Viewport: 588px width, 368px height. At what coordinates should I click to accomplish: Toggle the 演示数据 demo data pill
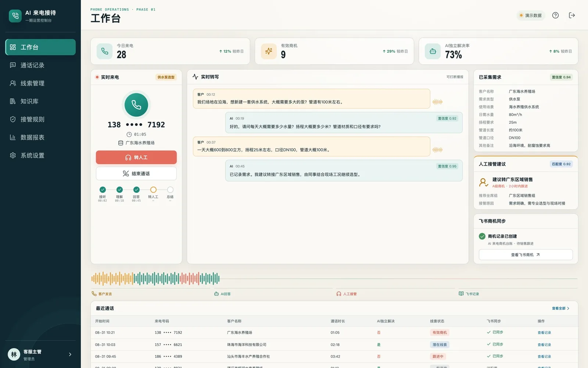pyautogui.click(x=531, y=15)
